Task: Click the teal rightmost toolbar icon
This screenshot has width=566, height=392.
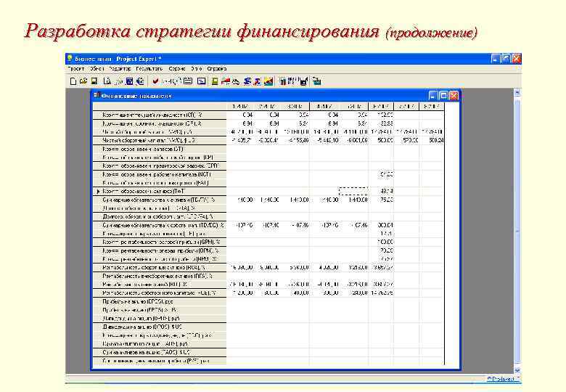Action: pyautogui.click(x=316, y=81)
